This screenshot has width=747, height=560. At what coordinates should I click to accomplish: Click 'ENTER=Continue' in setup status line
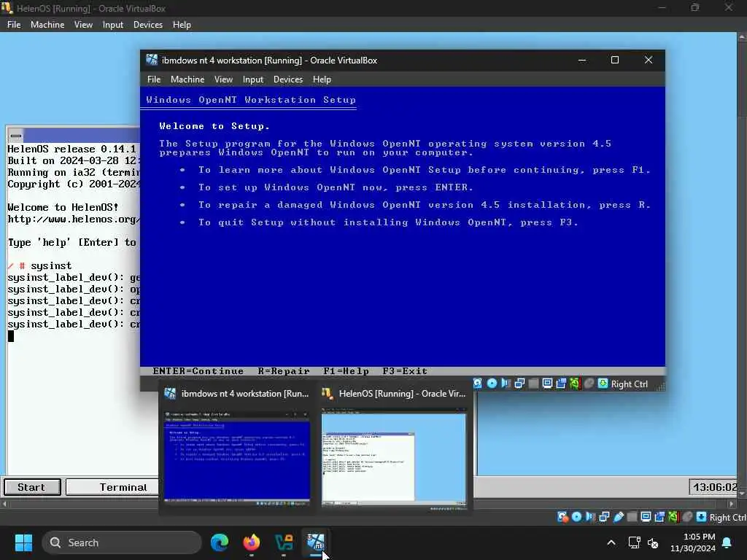pyautogui.click(x=198, y=371)
